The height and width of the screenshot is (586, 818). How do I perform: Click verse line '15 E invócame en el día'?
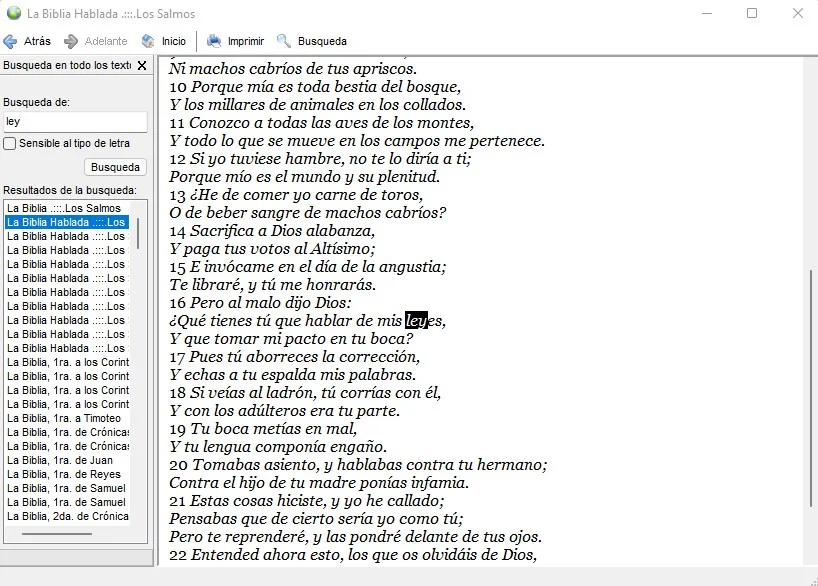308,267
